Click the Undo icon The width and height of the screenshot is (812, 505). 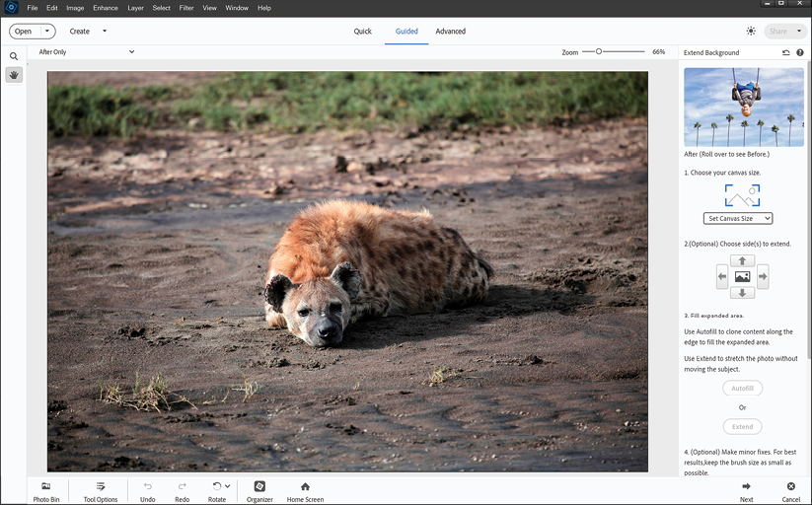click(148, 486)
